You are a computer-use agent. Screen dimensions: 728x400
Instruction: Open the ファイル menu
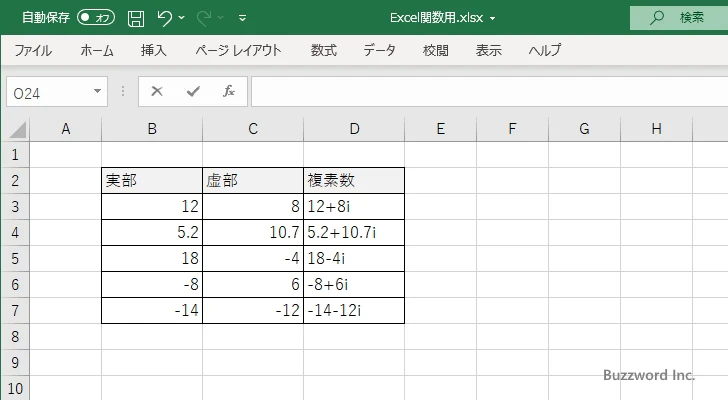[x=33, y=50]
